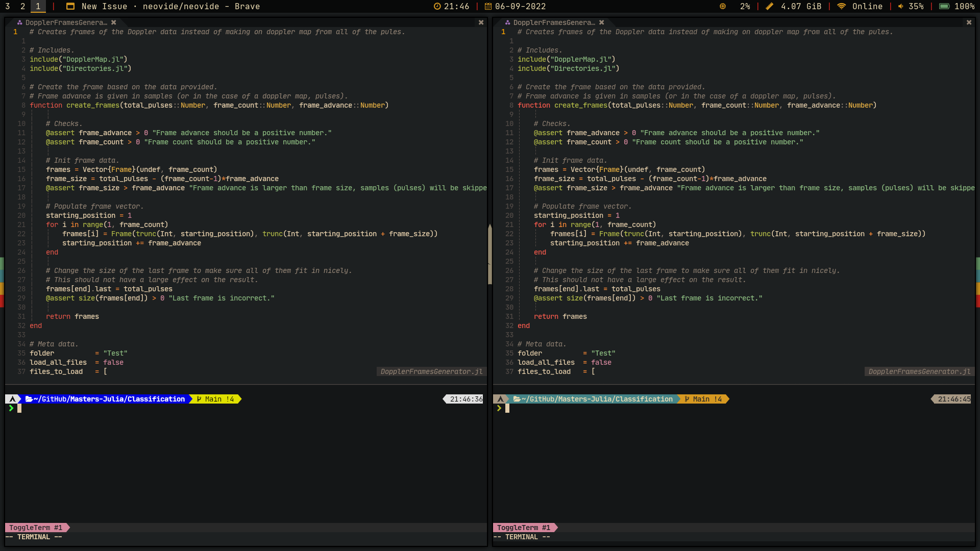Close the DopplerFramesGenera… buffer with its x
980x551 pixels.
pos(114,22)
